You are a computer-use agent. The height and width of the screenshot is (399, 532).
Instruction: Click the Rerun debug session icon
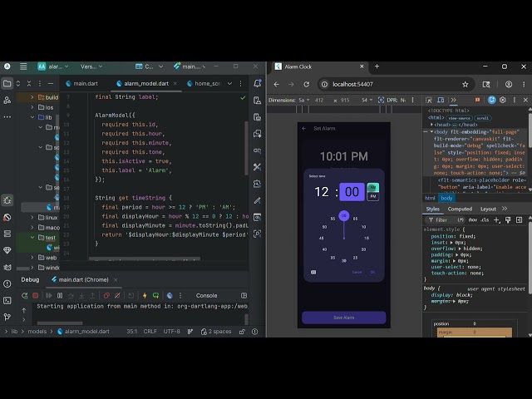pyautogui.click(x=24, y=296)
